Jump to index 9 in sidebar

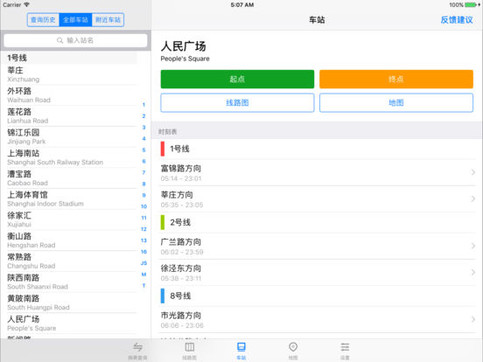coord(144,195)
